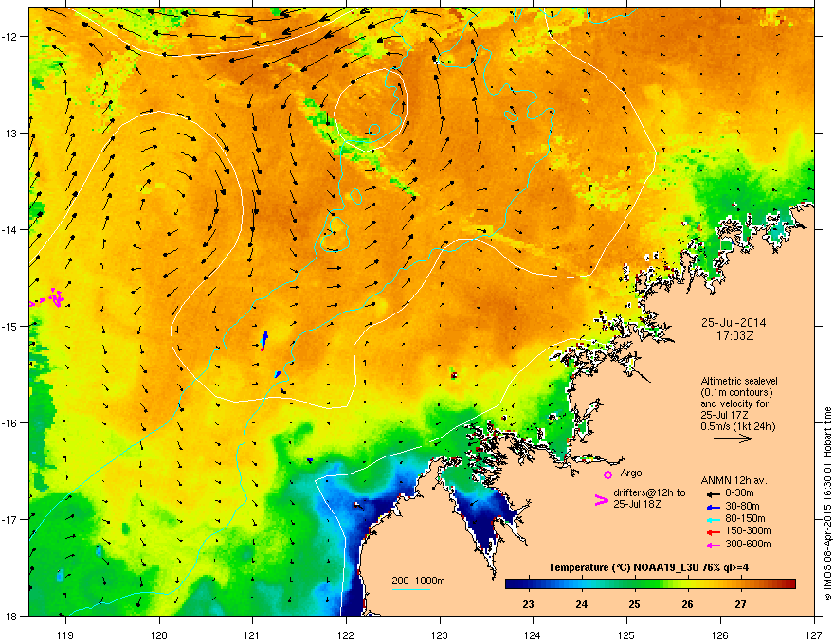Click the colorbar tick label 26
The image size is (834, 644).
[688, 604]
